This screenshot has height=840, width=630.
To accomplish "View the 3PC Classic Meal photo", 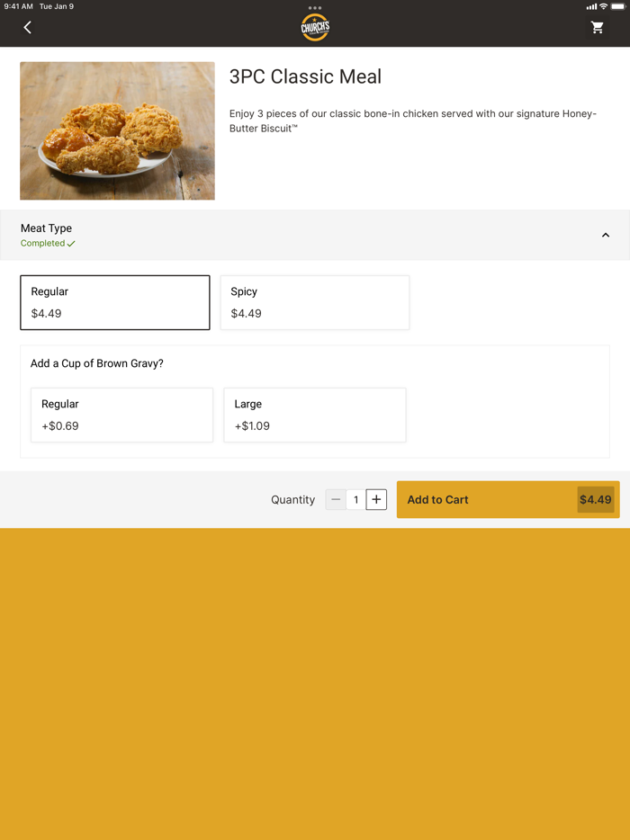I will click(x=117, y=130).
